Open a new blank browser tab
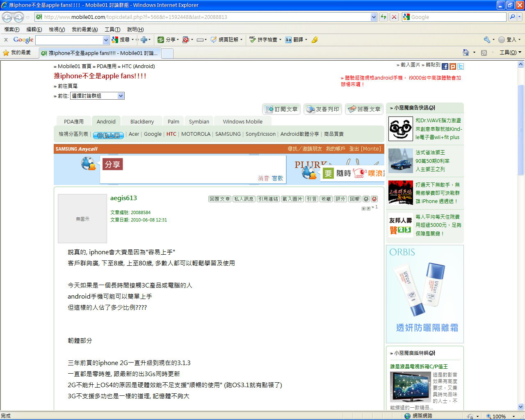 pos(167,53)
